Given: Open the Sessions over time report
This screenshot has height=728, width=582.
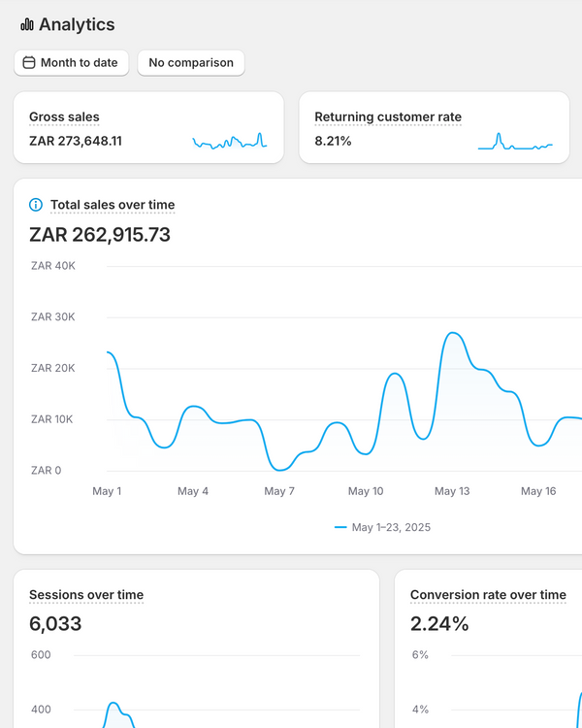Looking at the screenshot, I should coord(86,595).
